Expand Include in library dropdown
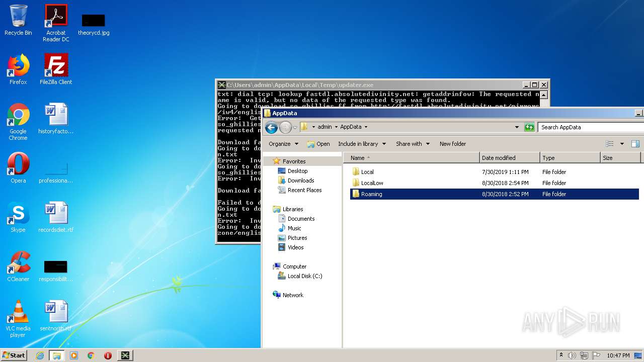This screenshot has height=362, width=644. [x=362, y=144]
